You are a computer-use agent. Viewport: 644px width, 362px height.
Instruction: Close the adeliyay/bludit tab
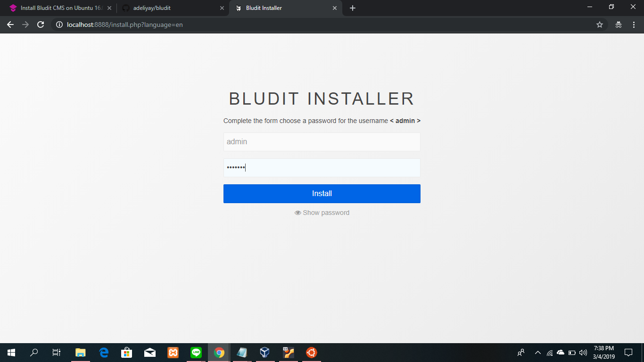pyautogui.click(x=222, y=8)
